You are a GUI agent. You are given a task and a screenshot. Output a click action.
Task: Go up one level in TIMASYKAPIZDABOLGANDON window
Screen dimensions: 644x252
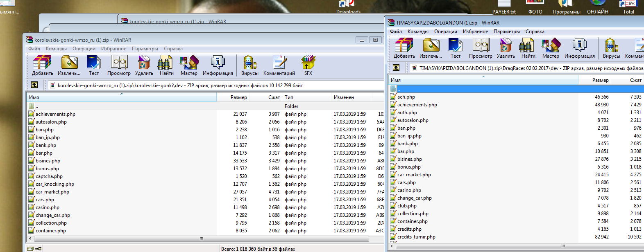click(x=396, y=67)
